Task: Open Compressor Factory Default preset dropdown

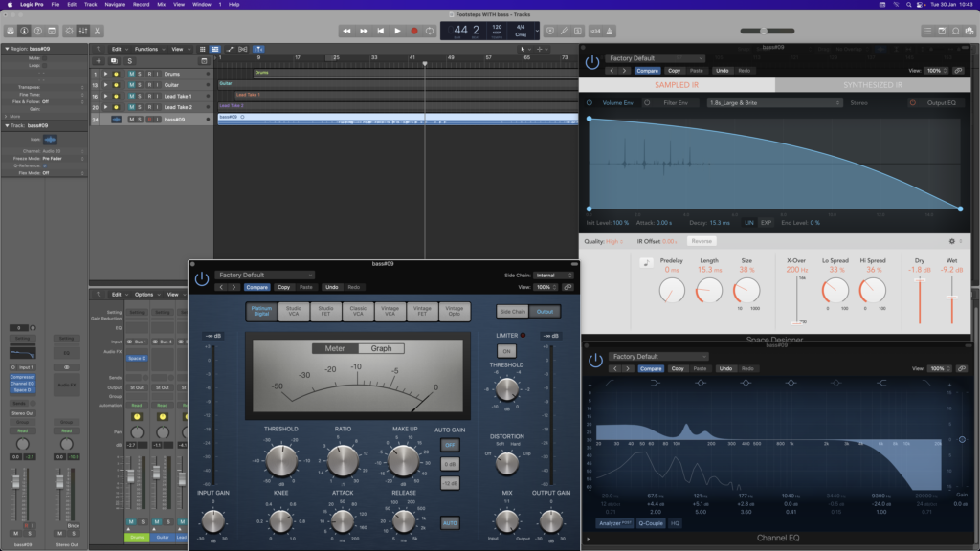Action: coord(265,275)
